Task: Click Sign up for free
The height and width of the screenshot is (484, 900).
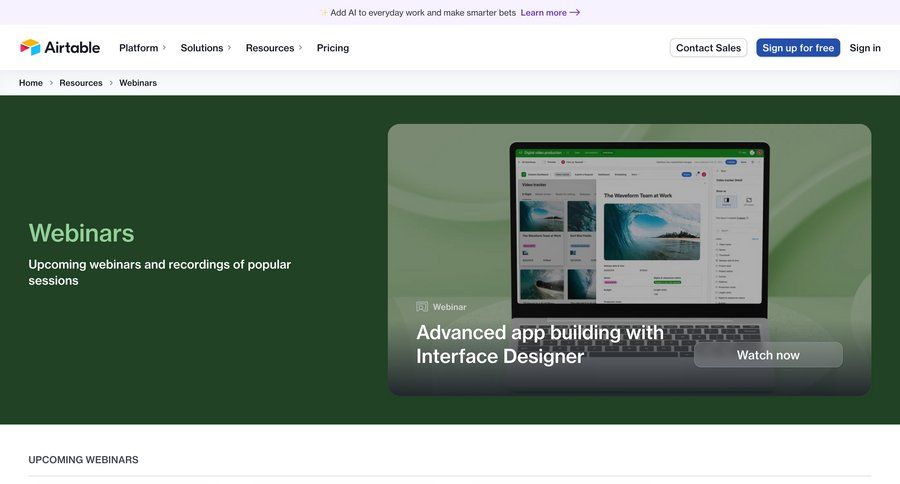Action: 798,48
